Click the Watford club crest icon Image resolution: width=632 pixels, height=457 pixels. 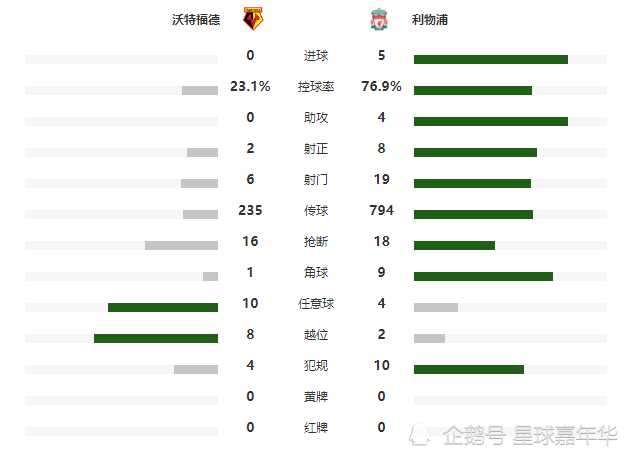tap(253, 19)
